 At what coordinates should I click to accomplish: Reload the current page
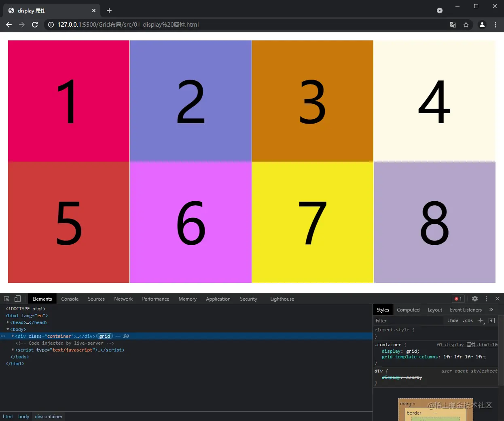(x=35, y=25)
